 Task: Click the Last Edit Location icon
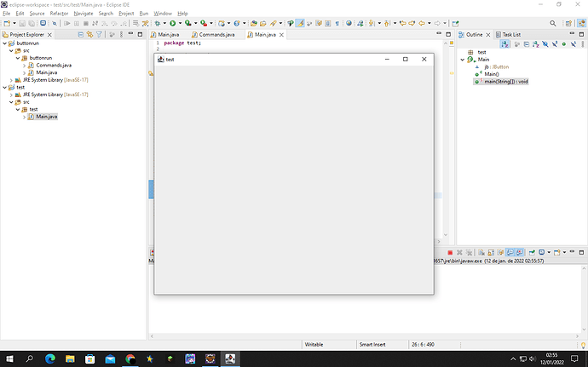coord(403,23)
